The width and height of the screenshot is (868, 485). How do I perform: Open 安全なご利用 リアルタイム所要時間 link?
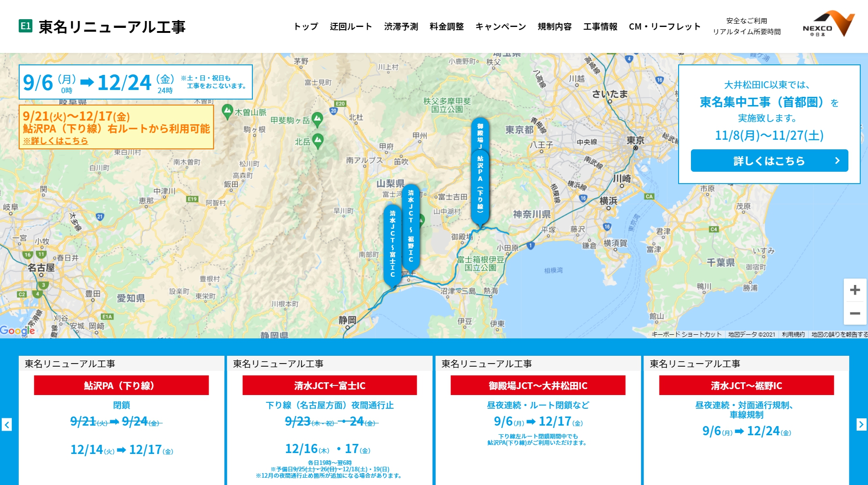(747, 26)
